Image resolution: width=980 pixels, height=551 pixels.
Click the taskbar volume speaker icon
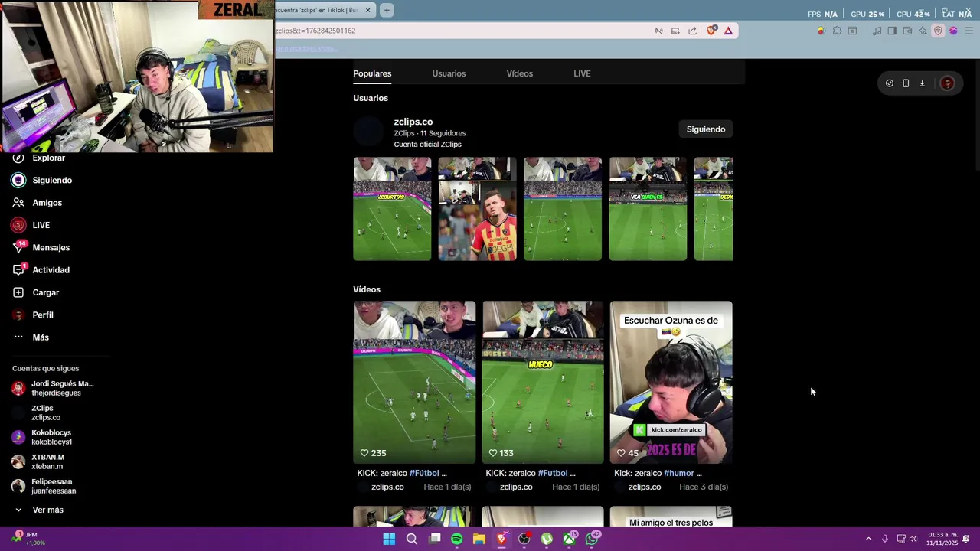coord(913,539)
